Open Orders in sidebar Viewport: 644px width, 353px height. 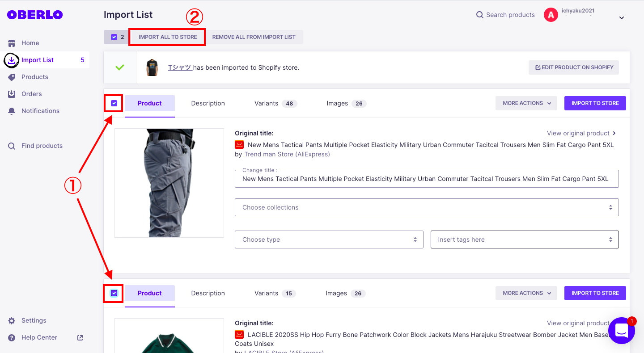click(32, 94)
